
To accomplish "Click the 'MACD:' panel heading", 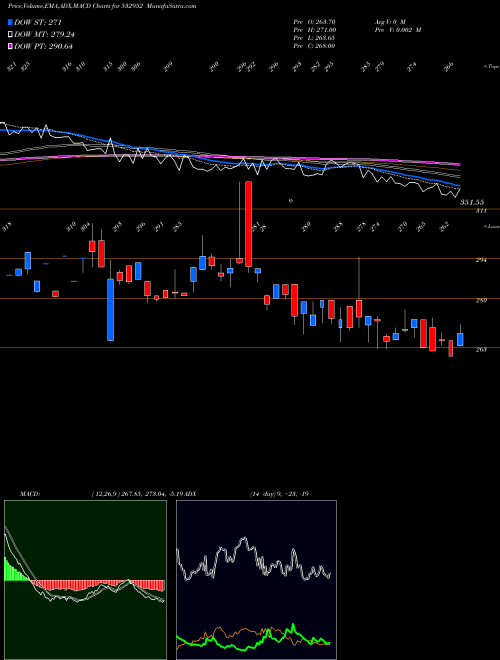I will pos(29,493).
